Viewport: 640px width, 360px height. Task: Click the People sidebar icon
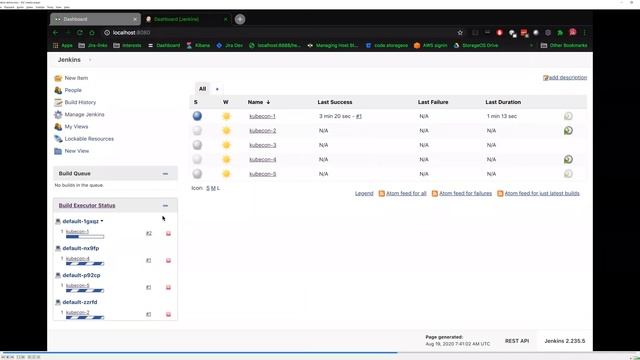tap(58, 90)
